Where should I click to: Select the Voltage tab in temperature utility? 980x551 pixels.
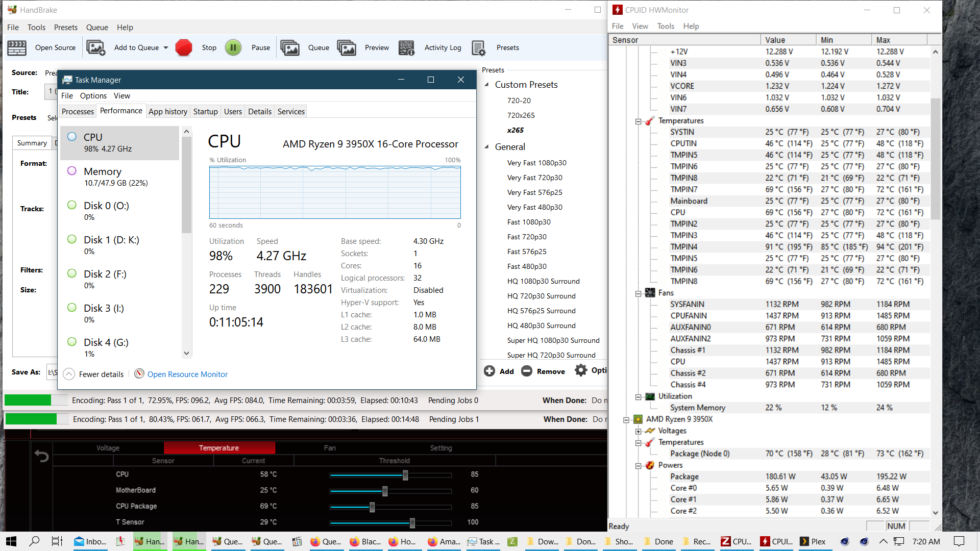coord(108,448)
